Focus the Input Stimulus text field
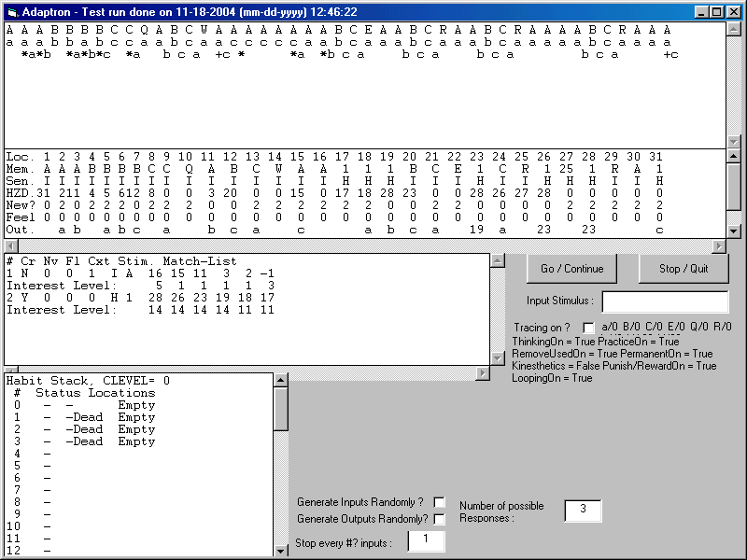 [x=665, y=301]
